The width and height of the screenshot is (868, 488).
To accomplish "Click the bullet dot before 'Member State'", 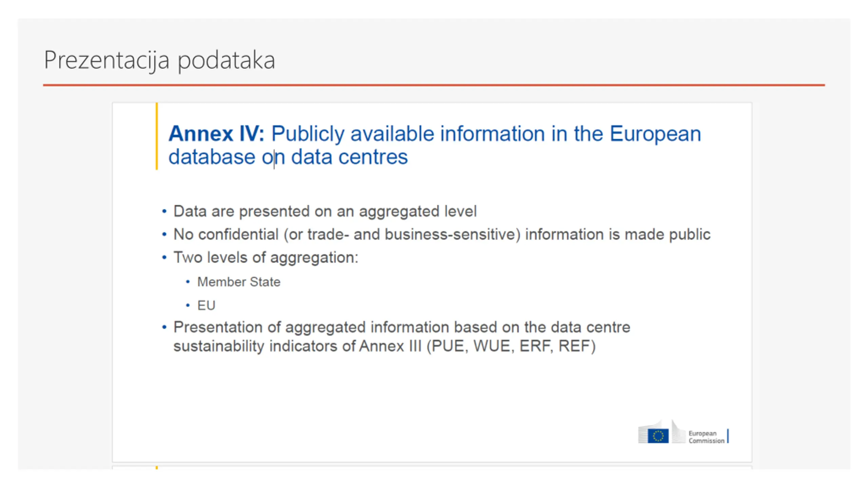I will click(188, 282).
